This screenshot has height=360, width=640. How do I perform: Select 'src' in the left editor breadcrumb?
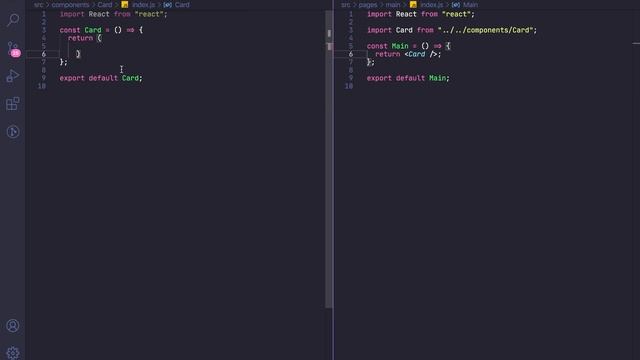coord(38,4)
